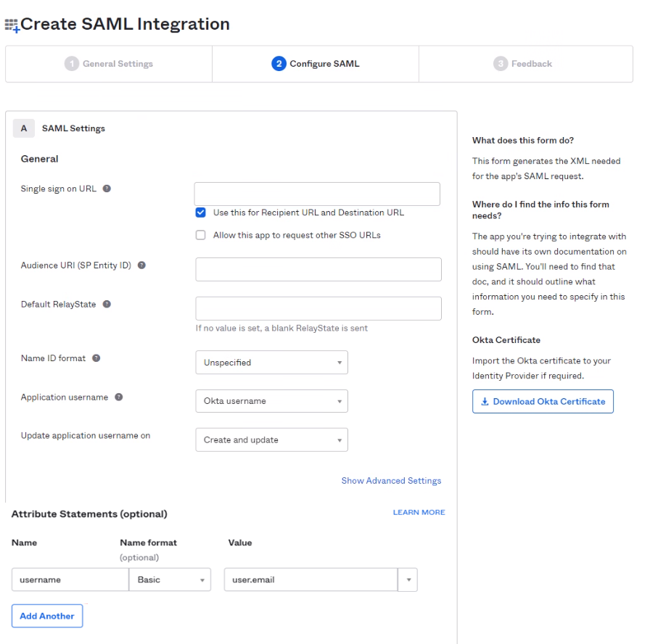Open the Basic name format dropdown
650x644 pixels.
[170, 580]
